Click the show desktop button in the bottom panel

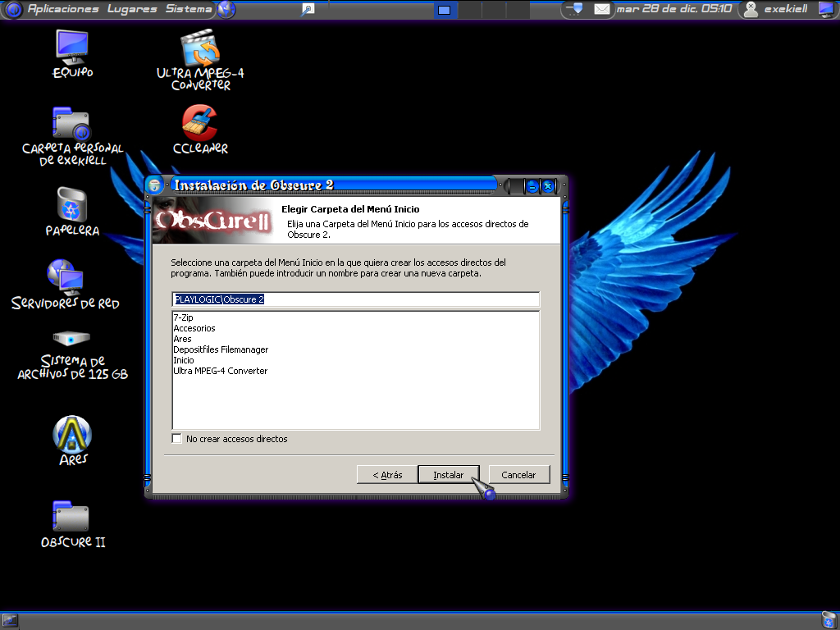click(x=10, y=620)
